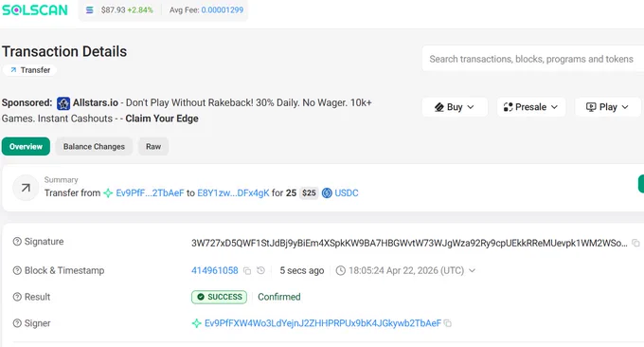The image size is (644, 347).
Task: Click the Allstars.io sponsor logo
Action: (63, 103)
